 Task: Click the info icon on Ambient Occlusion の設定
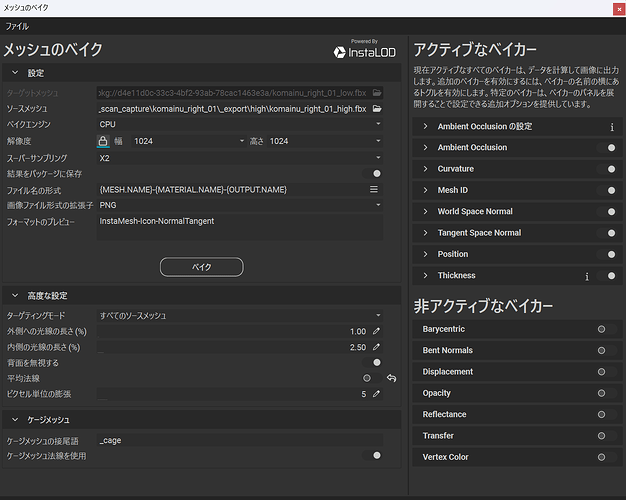tap(611, 127)
